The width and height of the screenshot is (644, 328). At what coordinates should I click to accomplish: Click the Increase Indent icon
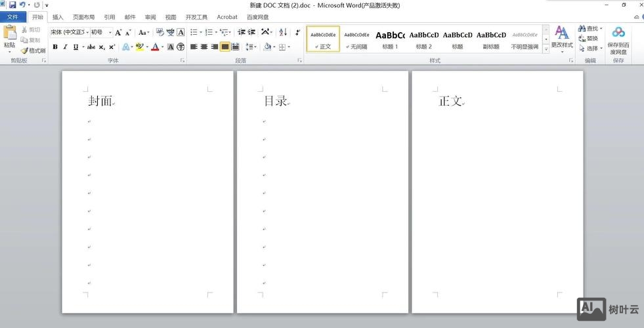coord(251,32)
